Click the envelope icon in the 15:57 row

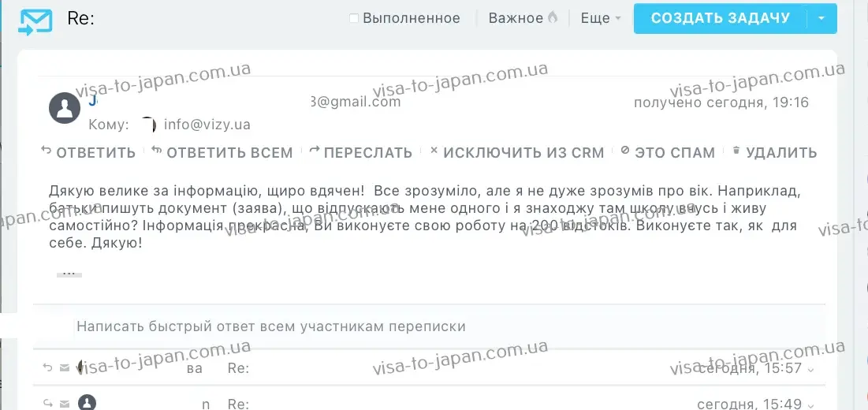(65, 367)
